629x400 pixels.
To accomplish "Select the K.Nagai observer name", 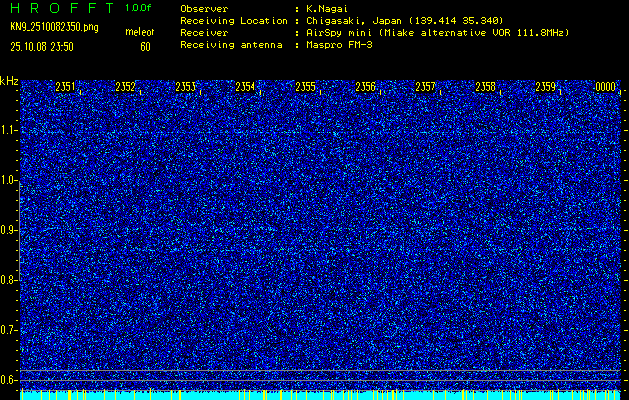I will [x=329, y=8].
